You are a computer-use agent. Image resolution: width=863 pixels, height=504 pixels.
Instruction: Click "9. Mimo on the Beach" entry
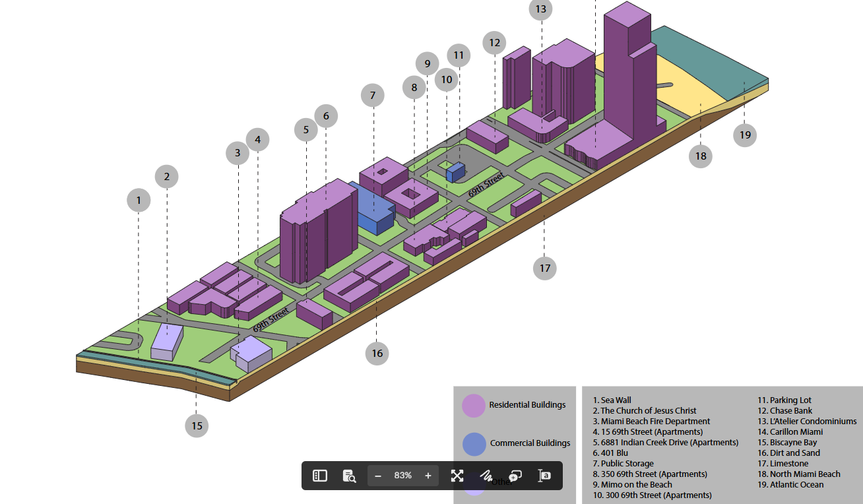pos(632,485)
